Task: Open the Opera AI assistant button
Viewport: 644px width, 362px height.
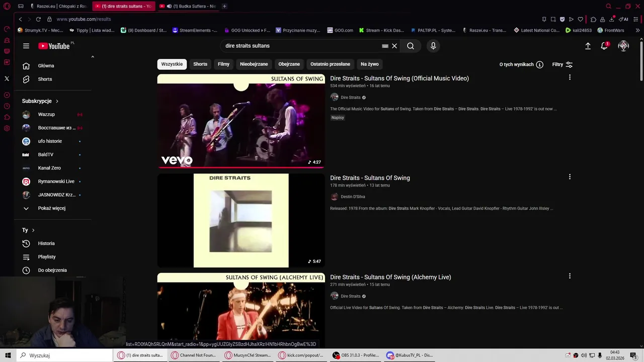Action: click(623, 19)
